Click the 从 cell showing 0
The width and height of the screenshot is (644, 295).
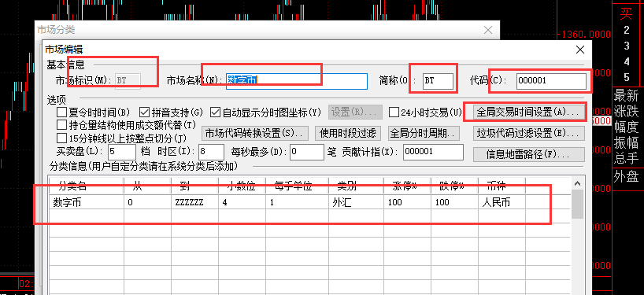tap(147, 203)
